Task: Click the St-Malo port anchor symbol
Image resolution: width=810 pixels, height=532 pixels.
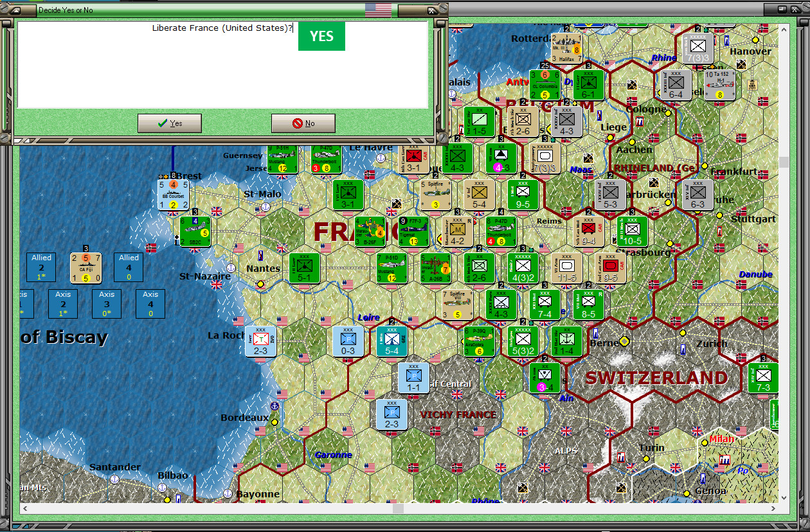Action: [264, 207]
